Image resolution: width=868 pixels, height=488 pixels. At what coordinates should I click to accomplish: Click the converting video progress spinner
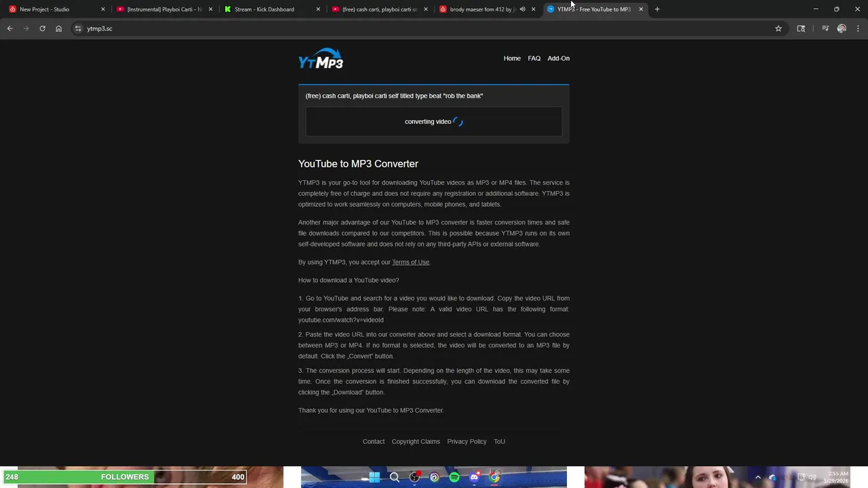(458, 121)
